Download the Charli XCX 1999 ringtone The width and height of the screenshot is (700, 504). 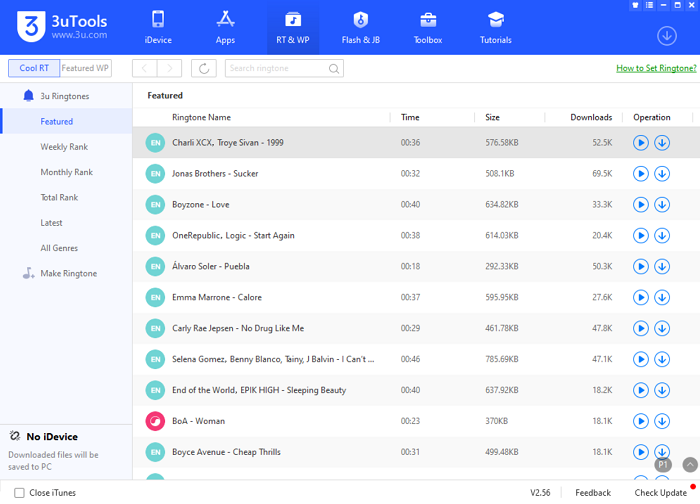pos(662,143)
